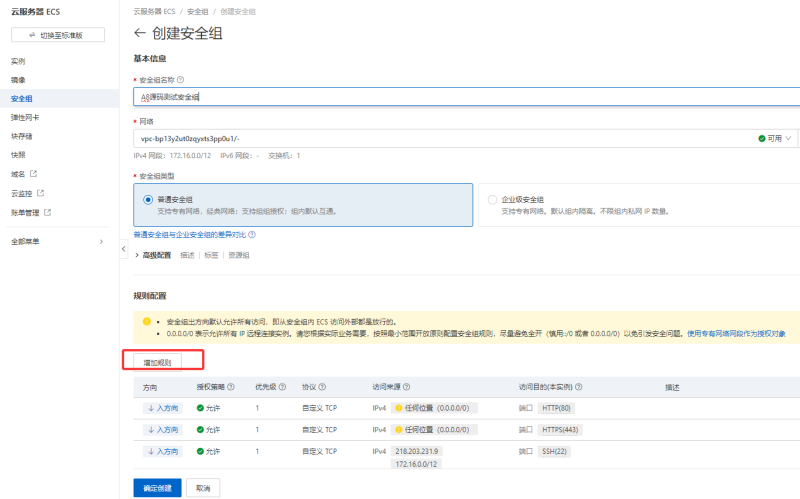
Task: Click the 切换至标准版 button
Action: tap(58, 35)
